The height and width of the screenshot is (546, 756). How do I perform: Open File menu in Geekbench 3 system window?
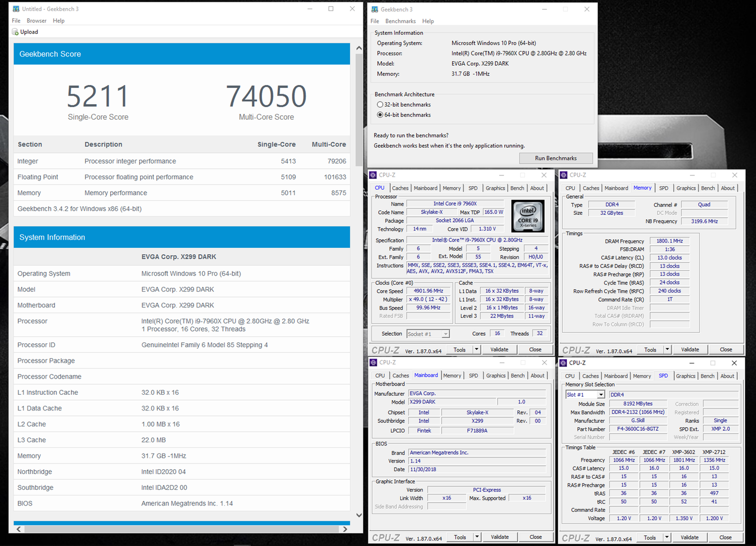(x=375, y=21)
